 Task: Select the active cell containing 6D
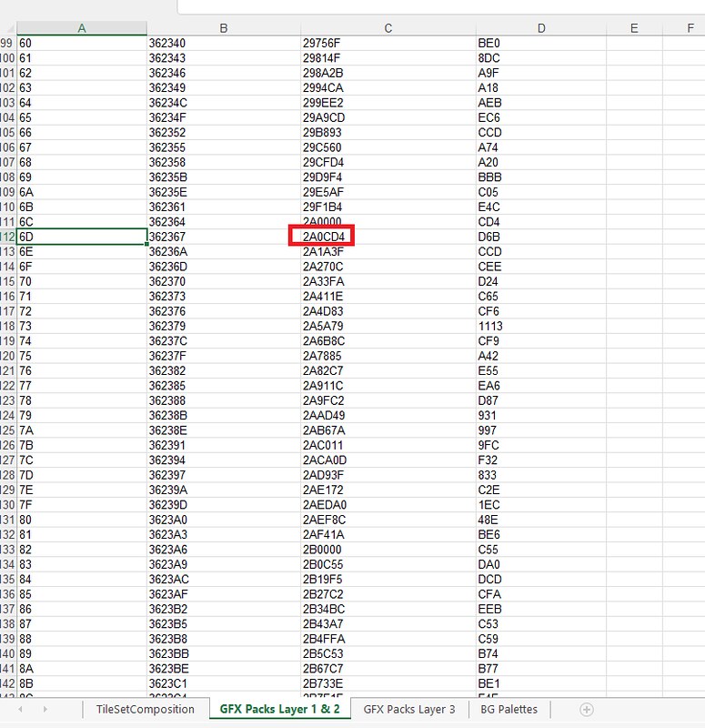coord(81,237)
